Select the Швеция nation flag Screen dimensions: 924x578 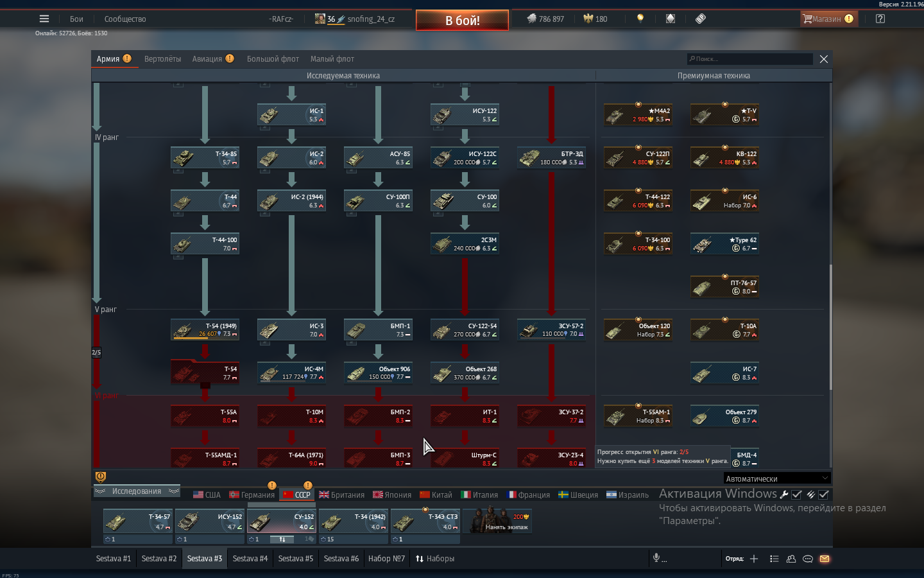coord(578,495)
